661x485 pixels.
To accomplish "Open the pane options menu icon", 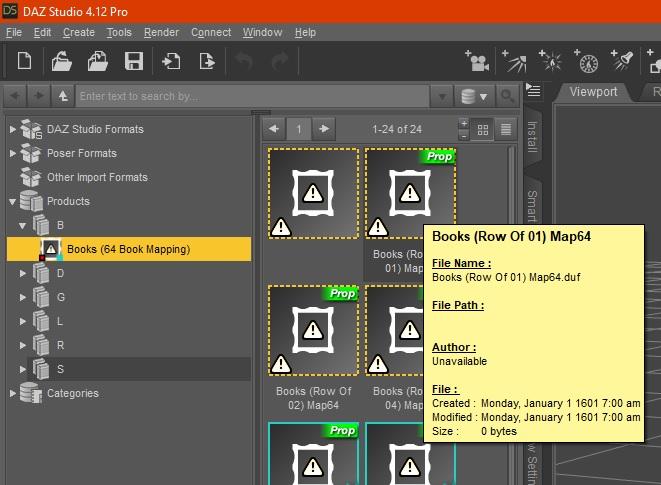I will pyautogui.click(x=533, y=89).
